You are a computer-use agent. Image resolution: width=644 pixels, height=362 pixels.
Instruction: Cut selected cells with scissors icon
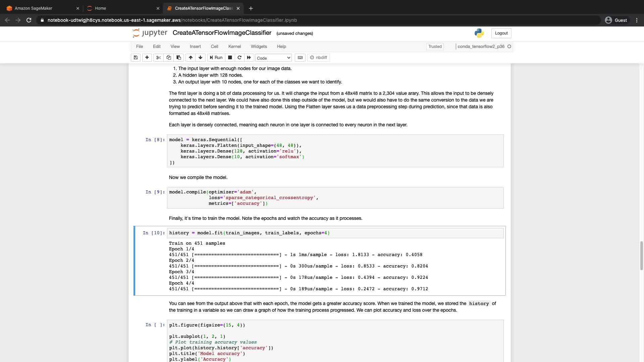click(x=159, y=58)
